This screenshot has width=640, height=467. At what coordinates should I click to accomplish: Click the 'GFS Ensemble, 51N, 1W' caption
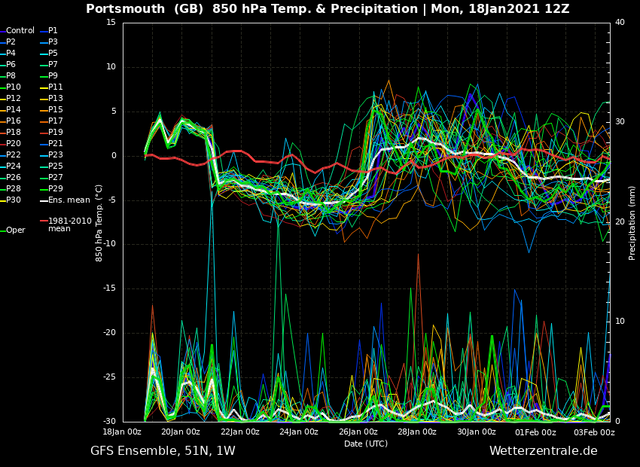[x=163, y=451]
